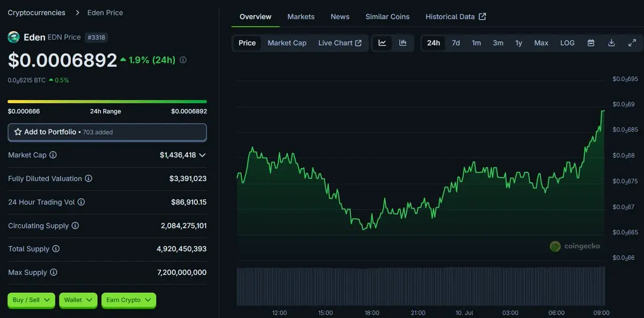Click the $86,910.15 trading volume value
The height and width of the screenshot is (318, 644).
point(189,202)
